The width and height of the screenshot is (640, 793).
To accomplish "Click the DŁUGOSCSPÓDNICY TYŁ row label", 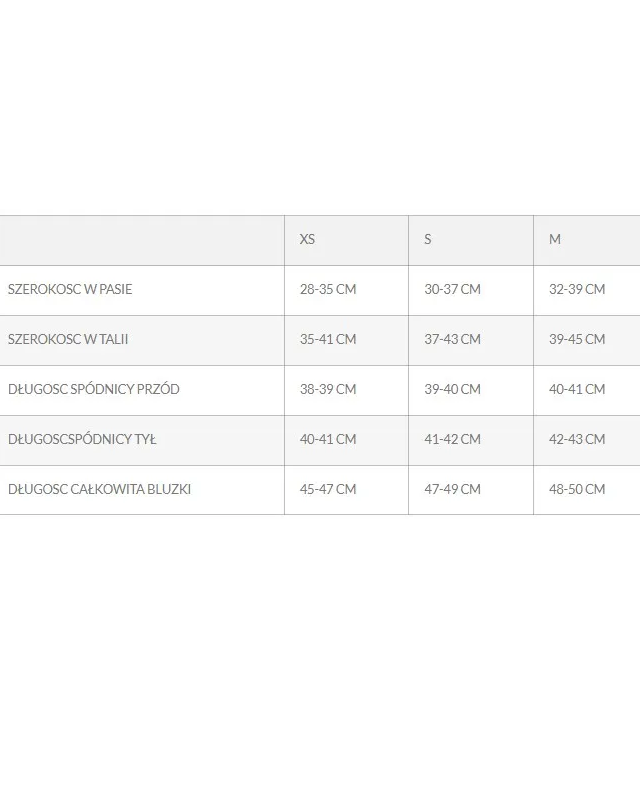I will point(82,439).
